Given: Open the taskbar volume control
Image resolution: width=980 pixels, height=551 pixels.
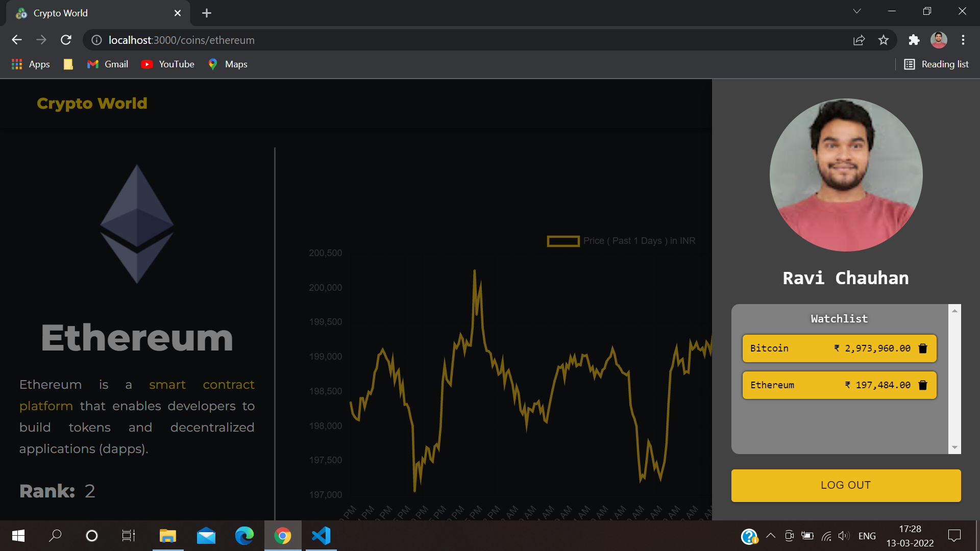Looking at the screenshot, I should point(844,536).
